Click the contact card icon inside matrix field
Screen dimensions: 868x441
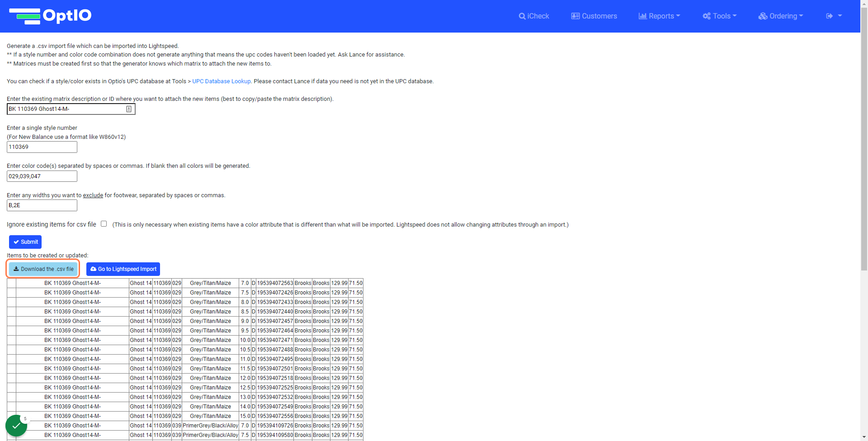point(129,109)
